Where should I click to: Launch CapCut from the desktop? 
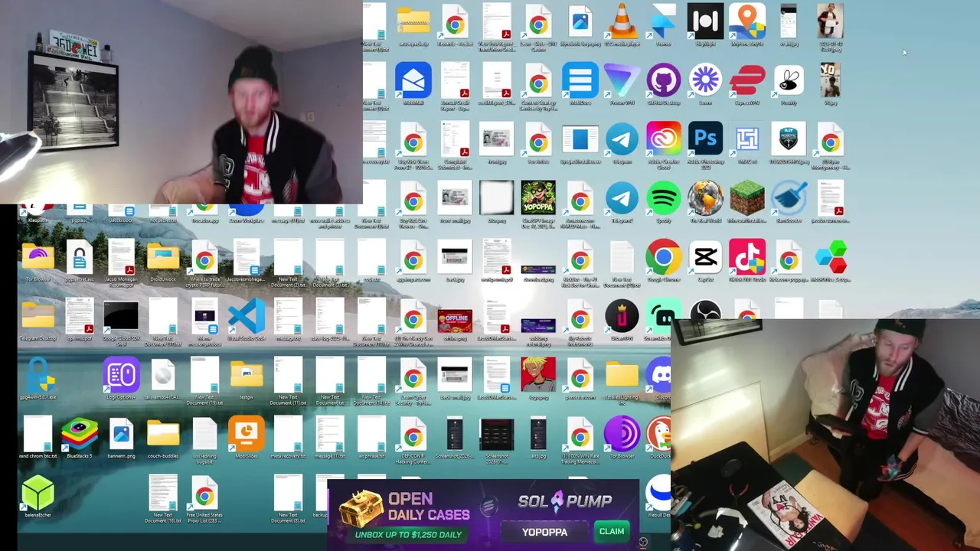(705, 258)
